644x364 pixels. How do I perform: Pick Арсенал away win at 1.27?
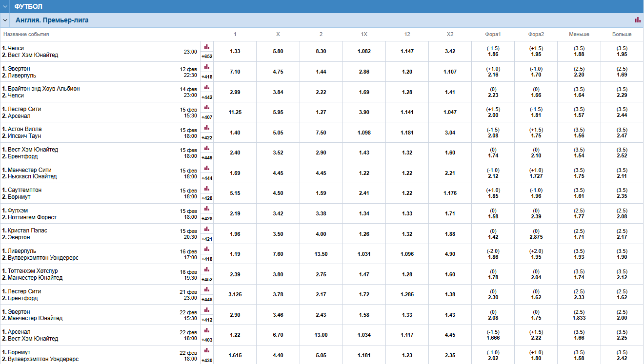321,112
